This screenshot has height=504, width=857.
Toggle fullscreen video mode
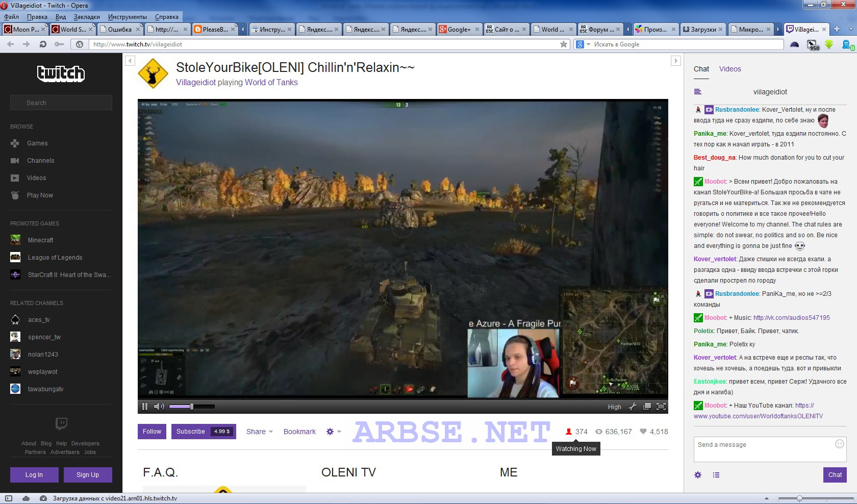661,407
